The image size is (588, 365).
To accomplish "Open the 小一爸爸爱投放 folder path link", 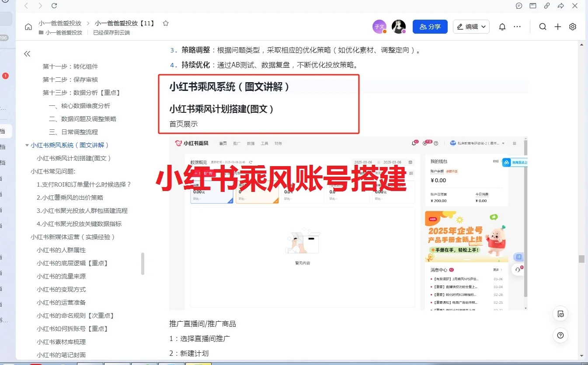I will click(60, 33).
